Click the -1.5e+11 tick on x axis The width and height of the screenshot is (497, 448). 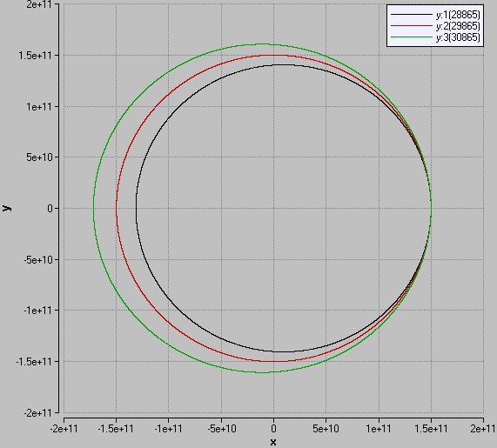pos(116,429)
